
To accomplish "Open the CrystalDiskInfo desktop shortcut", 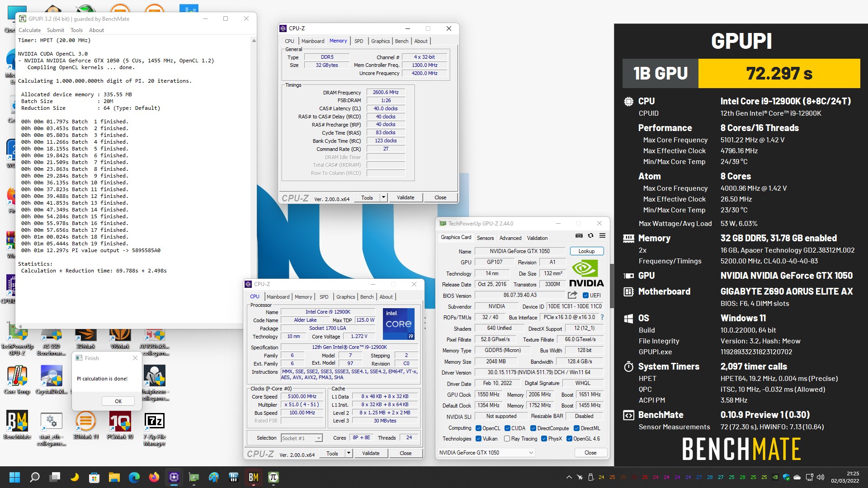I will [x=52, y=380].
